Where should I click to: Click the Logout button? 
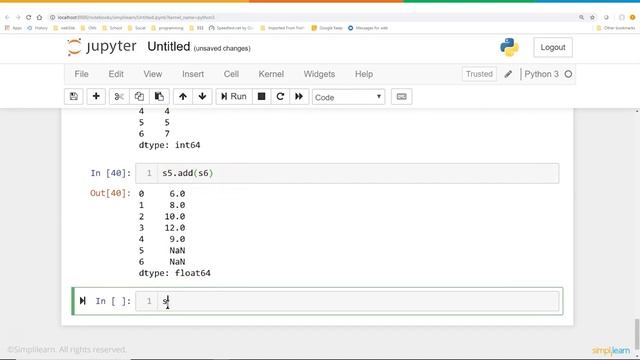[x=553, y=47]
